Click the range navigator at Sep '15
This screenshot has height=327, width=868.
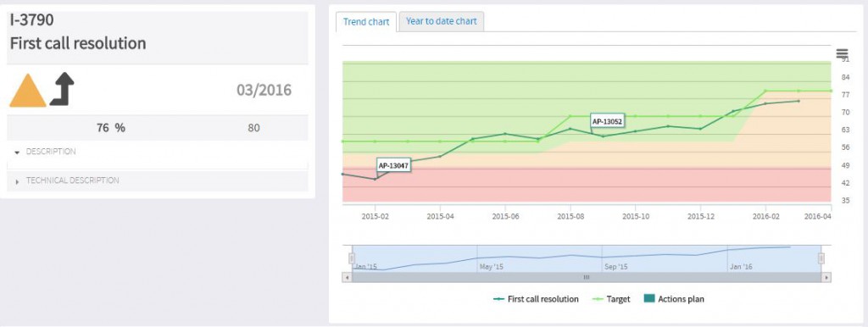coord(615,267)
